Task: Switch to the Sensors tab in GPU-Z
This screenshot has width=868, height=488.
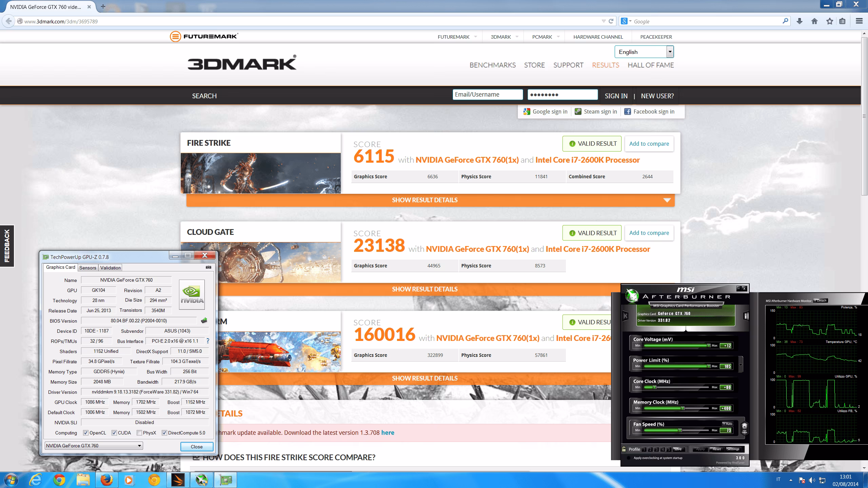Action: [x=88, y=268]
